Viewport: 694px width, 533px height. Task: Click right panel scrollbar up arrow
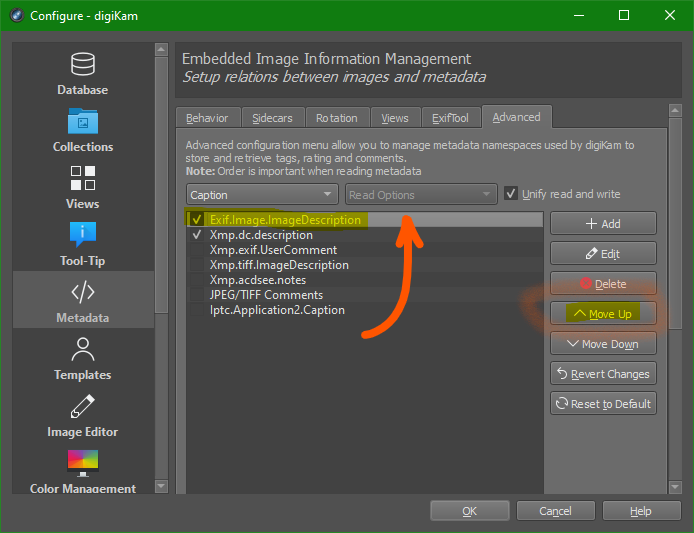coord(675,110)
